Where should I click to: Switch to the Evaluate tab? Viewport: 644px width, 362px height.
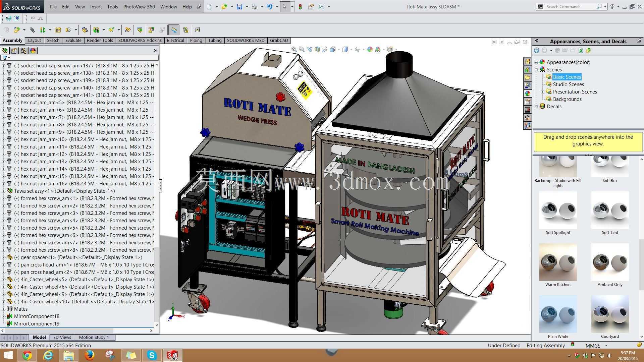(x=73, y=41)
